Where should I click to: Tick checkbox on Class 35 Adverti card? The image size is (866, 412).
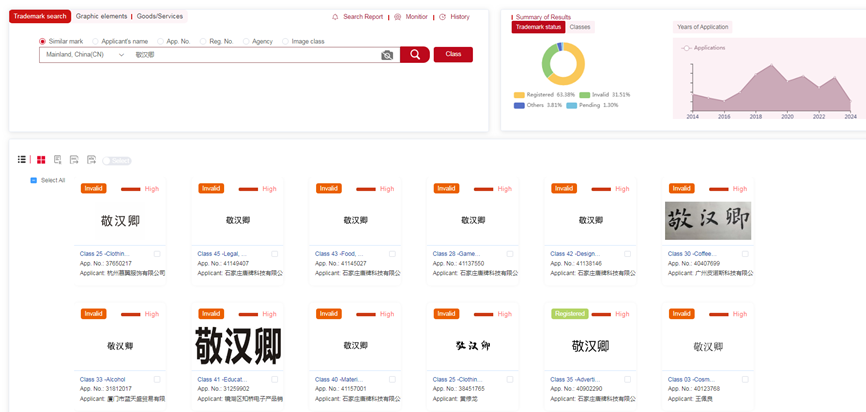click(x=628, y=379)
